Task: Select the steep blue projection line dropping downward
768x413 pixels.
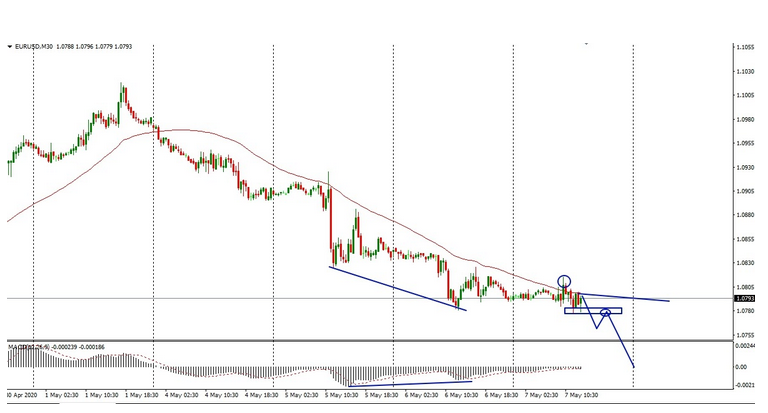Action: (622, 340)
